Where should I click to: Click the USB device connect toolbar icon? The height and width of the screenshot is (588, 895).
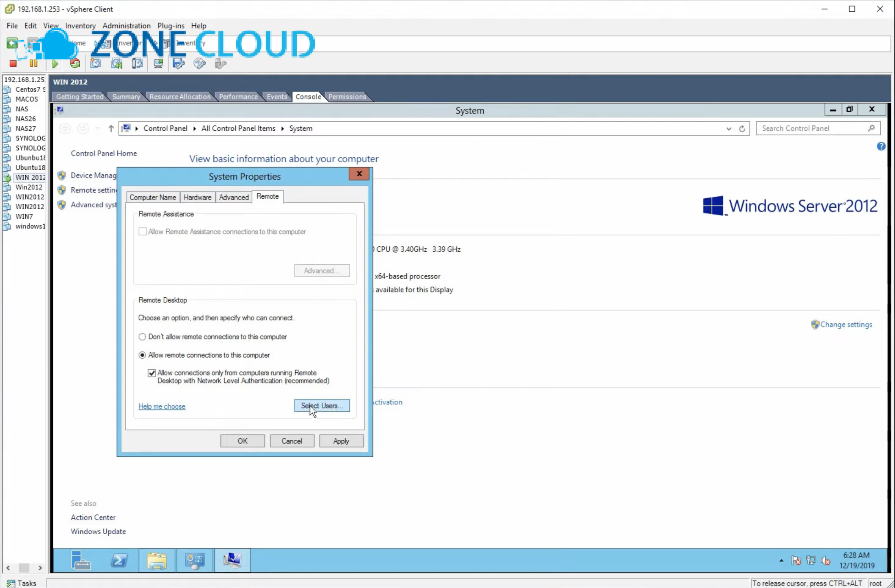tap(220, 64)
